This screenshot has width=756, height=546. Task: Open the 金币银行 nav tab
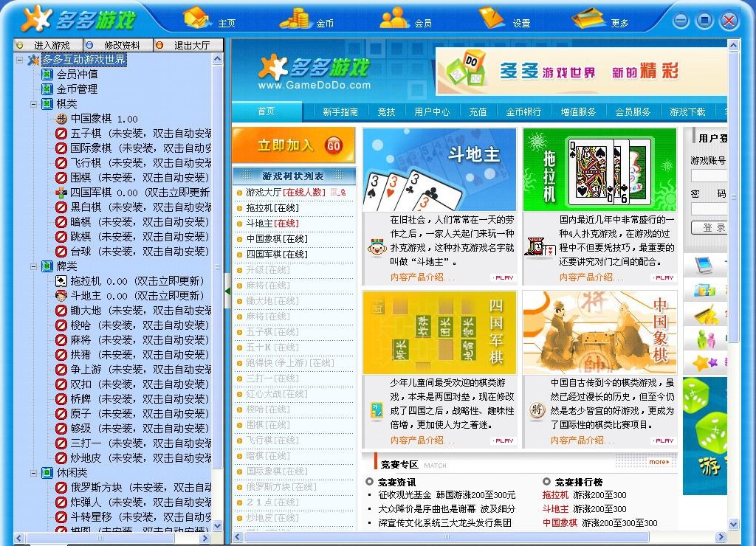(x=523, y=112)
